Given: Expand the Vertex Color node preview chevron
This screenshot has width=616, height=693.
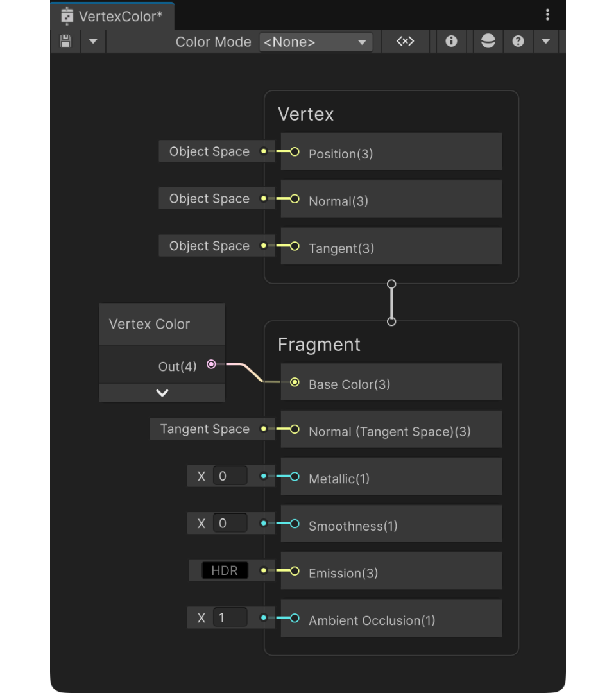Looking at the screenshot, I should (x=162, y=393).
